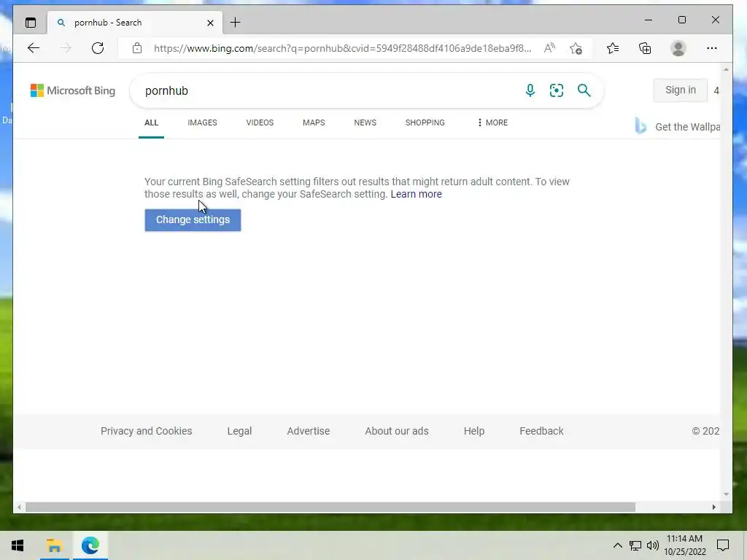Refresh the current page
Image resolution: width=747 pixels, height=560 pixels.
(x=98, y=48)
